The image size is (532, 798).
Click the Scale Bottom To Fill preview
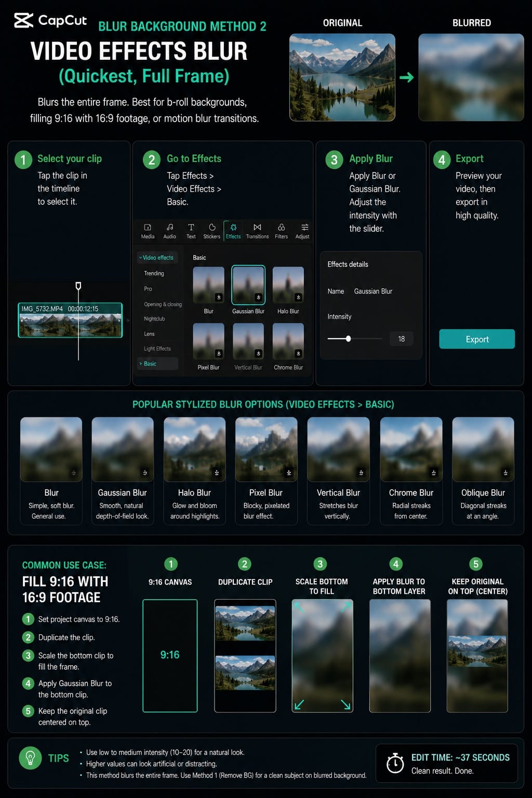click(322, 656)
